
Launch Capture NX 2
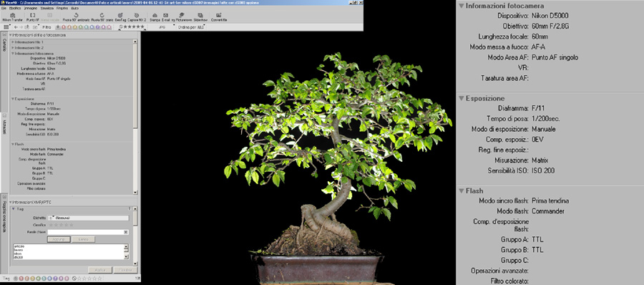(137, 17)
